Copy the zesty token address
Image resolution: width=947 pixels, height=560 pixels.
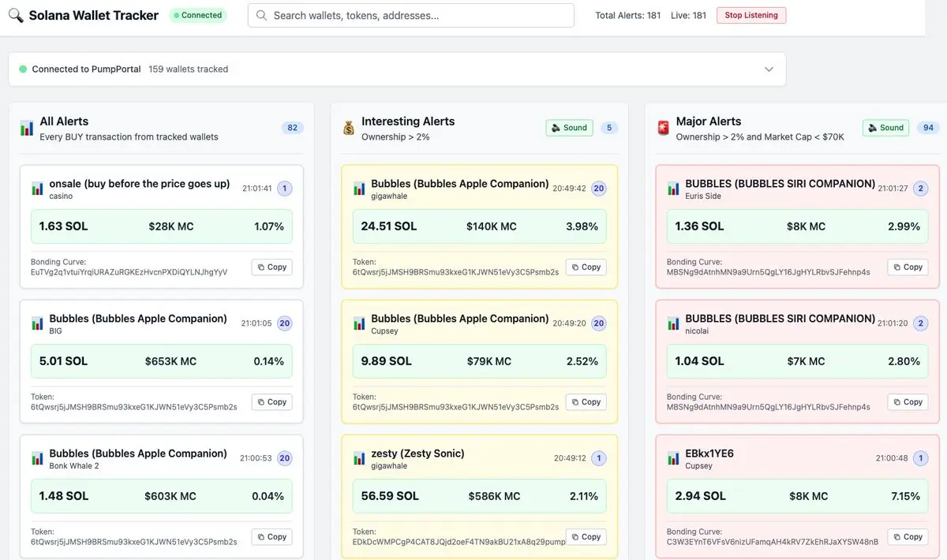click(x=586, y=537)
